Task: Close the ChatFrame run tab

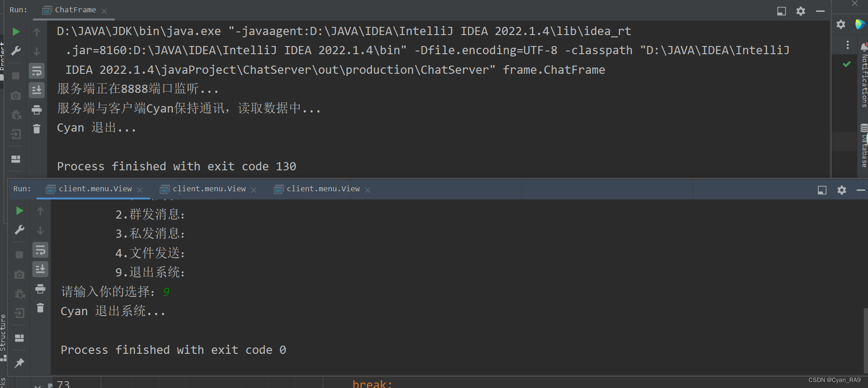Action: coord(104,11)
